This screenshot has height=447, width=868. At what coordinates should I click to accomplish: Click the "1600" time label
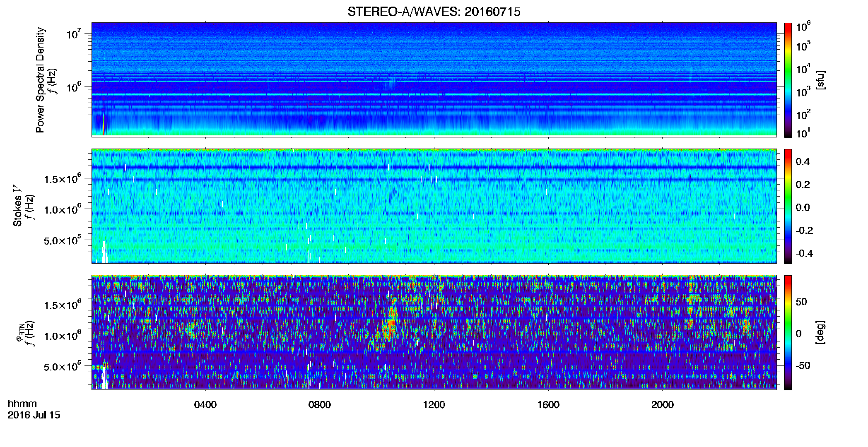point(548,405)
